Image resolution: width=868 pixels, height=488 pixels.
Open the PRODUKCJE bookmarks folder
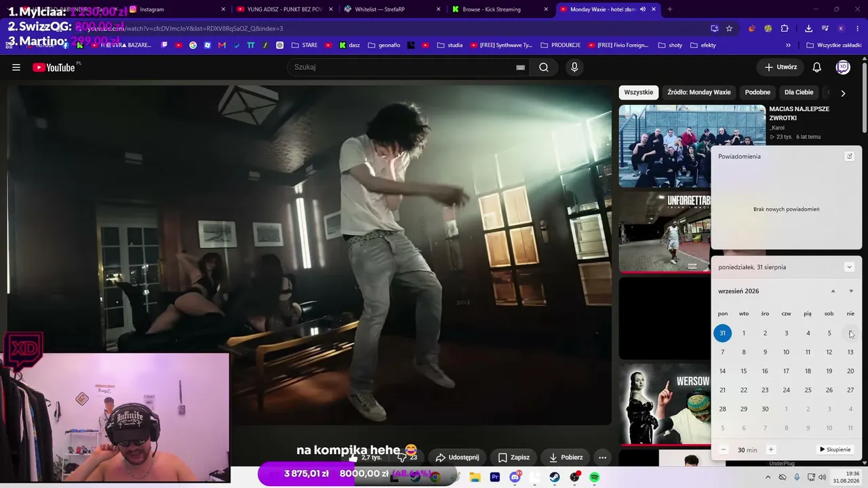click(560, 45)
